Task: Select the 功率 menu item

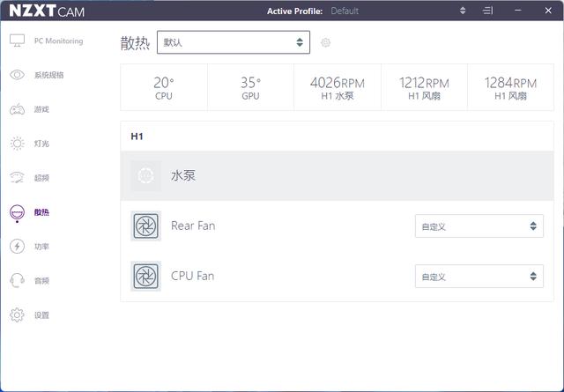Action: point(41,247)
